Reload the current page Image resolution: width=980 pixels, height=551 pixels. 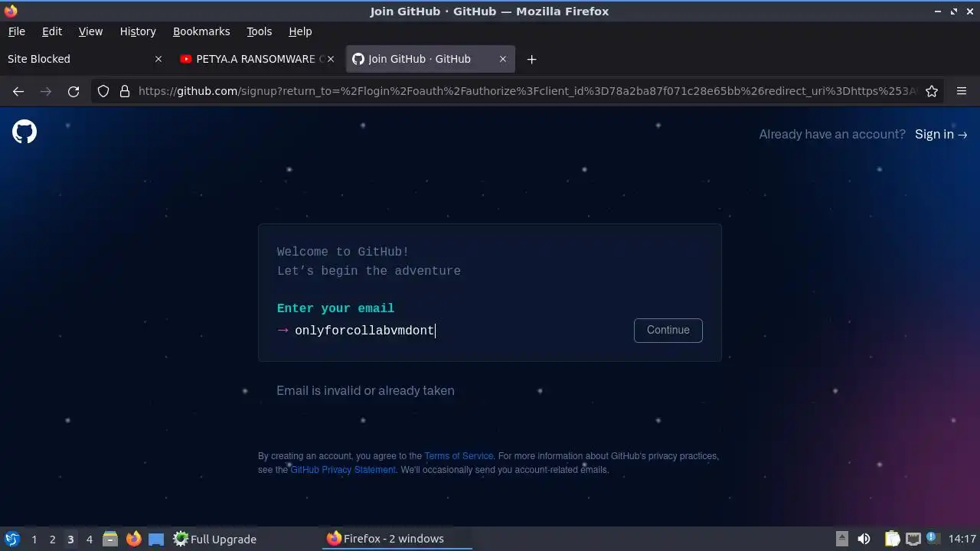pyautogui.click(x=73, y=91)
